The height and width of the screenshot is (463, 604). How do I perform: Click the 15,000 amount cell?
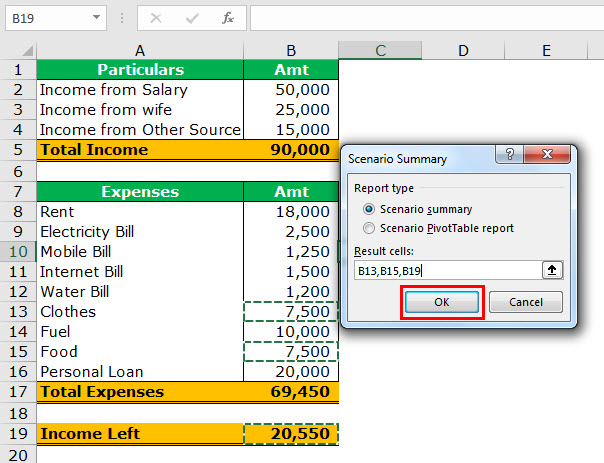click(x=291, y=130)
